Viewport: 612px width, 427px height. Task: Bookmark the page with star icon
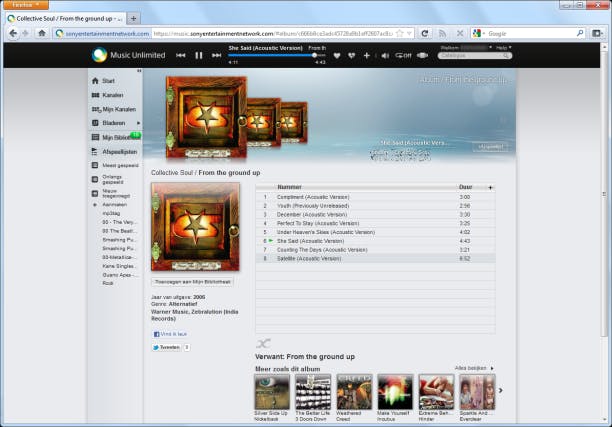pos(399,34)
